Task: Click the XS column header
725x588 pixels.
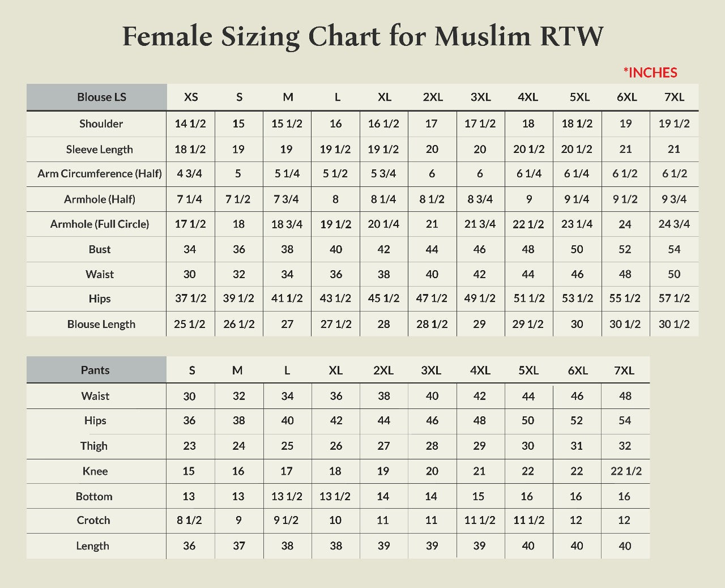Action: coord(190,97)
